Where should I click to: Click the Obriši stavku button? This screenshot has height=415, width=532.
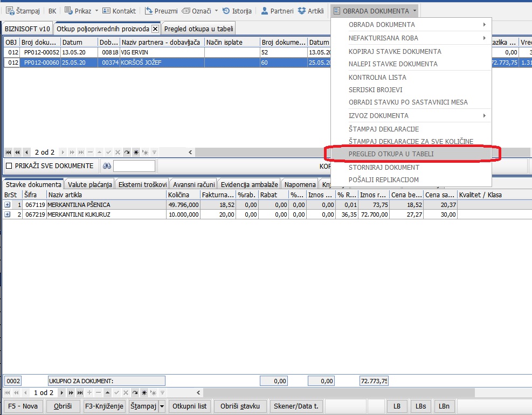point(240,406)
